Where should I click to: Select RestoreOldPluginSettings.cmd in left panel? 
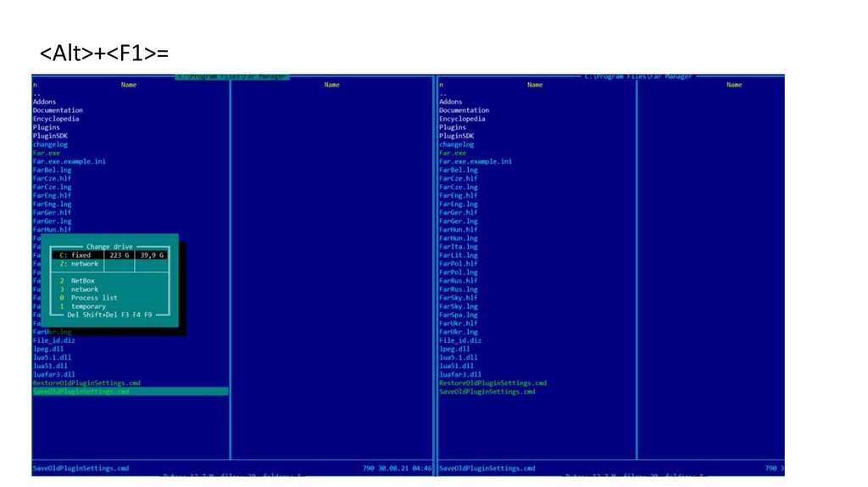tap(86, 383)
